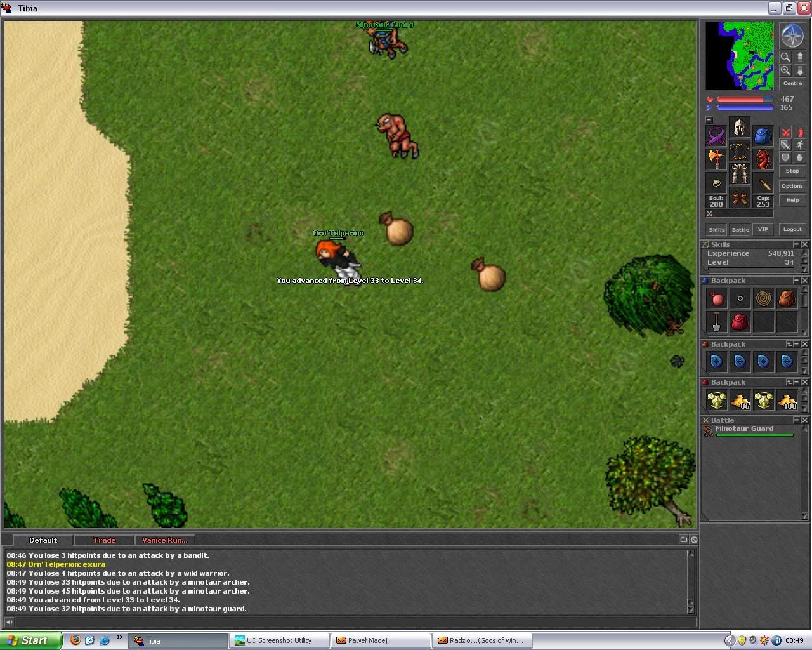Open the brown backpack inside the container

pyautogui.click(x=787, y=298)
